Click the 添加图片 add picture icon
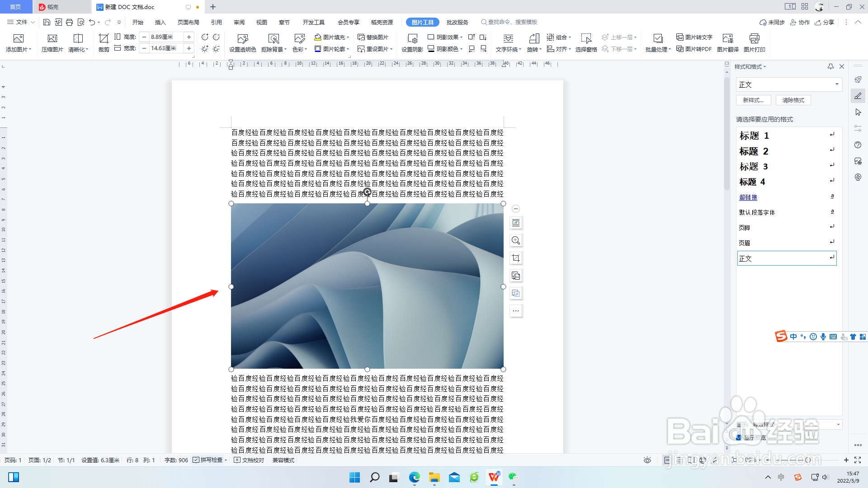 click(x=18, y=38)
